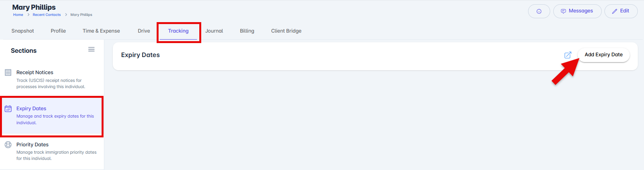Click the info circle icon button
644x170 pixels.
click(x=539, y=11)
